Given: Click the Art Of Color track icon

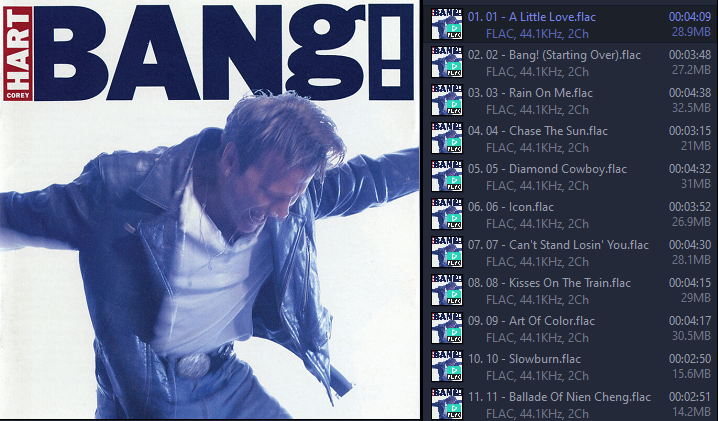Looking at the screenshot, I should (447, 328).
